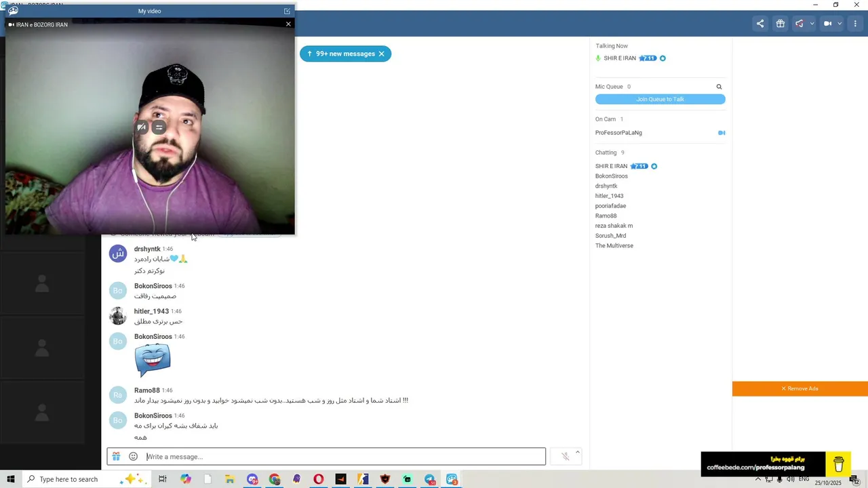Toggle the muted microphone beside message box
868x488 pixels.
565,457
